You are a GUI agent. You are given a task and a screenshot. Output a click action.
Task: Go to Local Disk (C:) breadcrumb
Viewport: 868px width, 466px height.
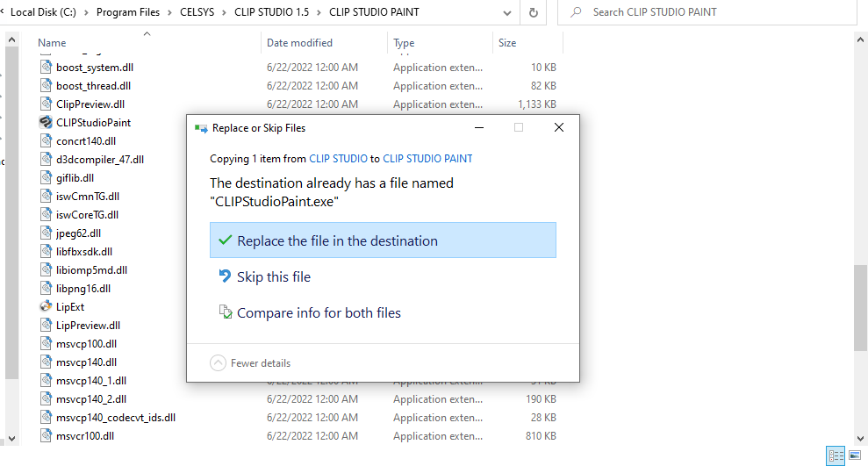43,12
